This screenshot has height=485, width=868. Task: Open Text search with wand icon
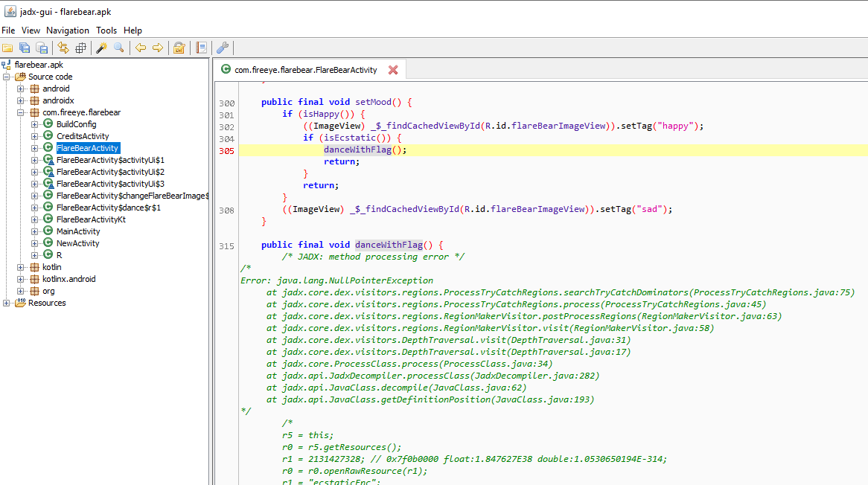point(101,48)
